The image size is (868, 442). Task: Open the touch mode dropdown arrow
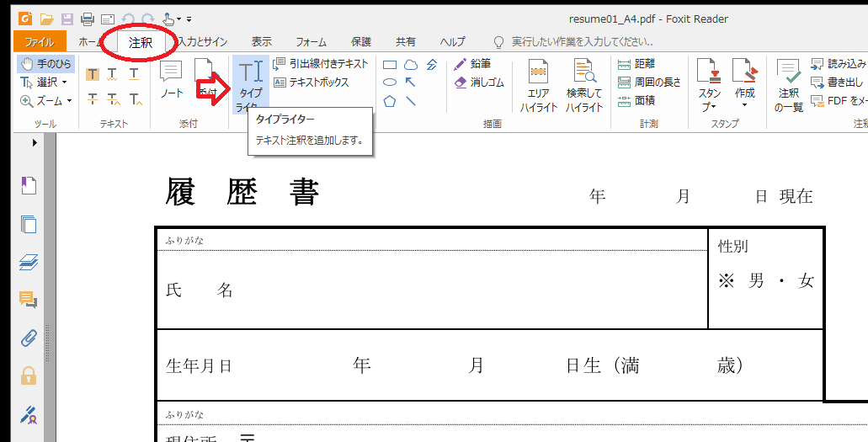179,20
